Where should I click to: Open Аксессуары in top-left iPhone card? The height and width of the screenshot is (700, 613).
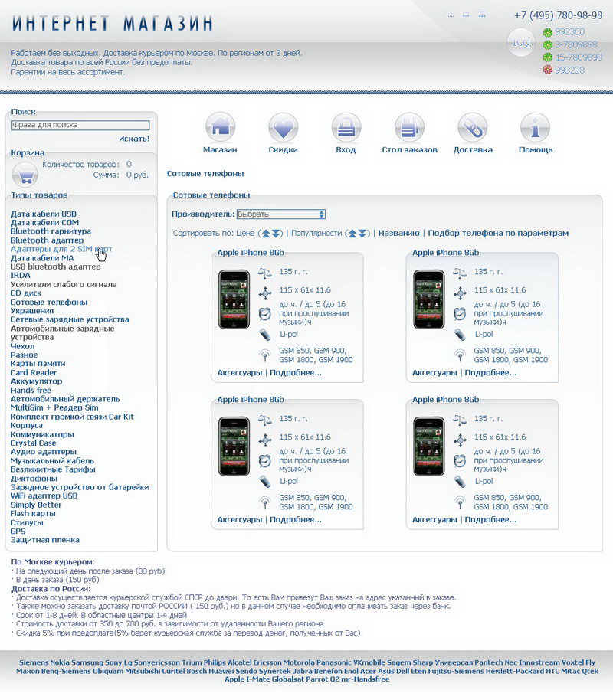coord(240,373)
